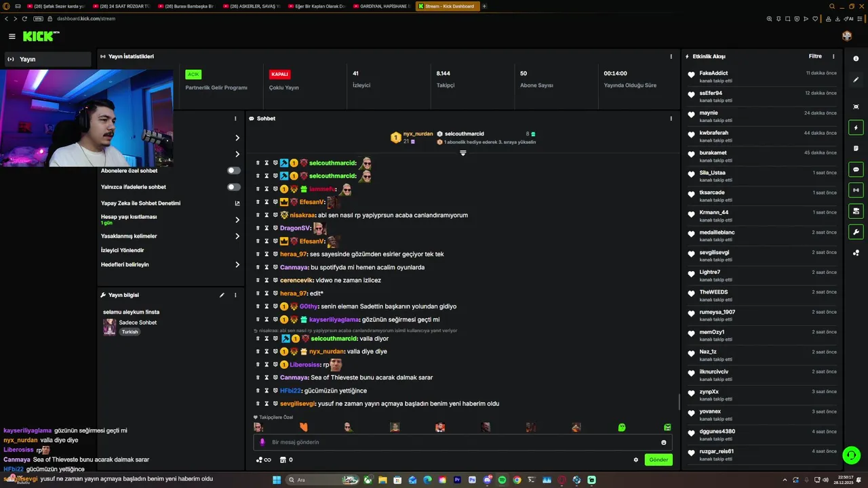Toggle the lightning activity feed panel icon
This screenshot has width=868, height=488.
coord(856,127)
